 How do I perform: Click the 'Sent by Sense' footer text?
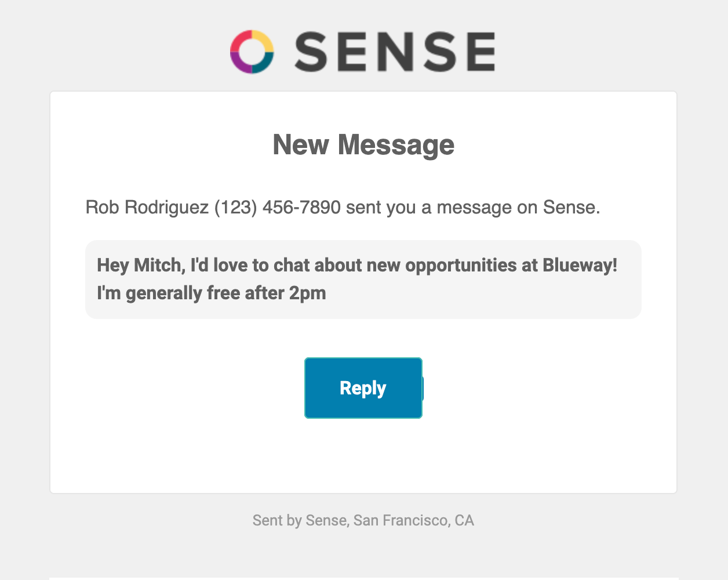301,520
